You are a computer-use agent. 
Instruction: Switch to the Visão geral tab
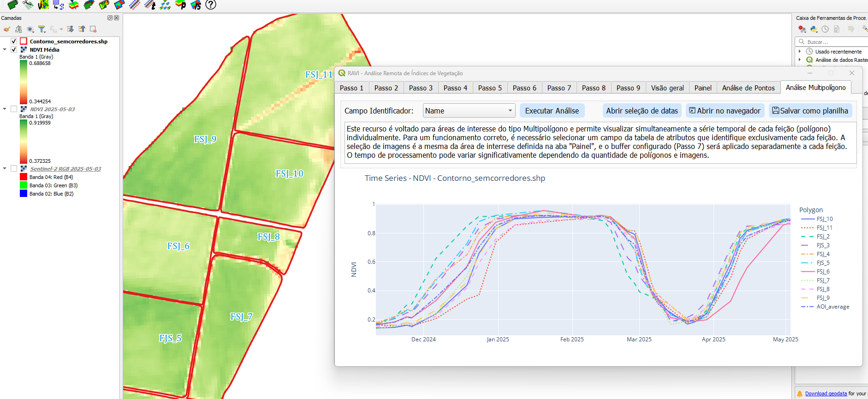667,88
